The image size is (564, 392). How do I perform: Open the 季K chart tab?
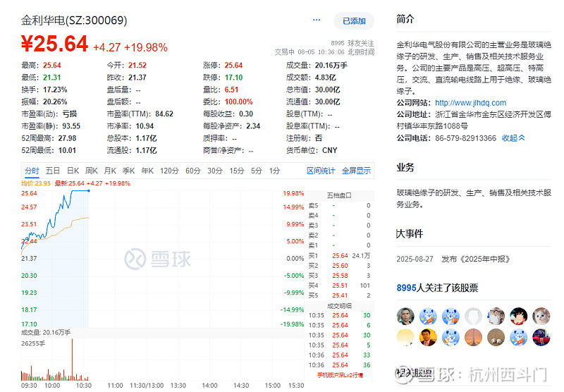point(128,171)
